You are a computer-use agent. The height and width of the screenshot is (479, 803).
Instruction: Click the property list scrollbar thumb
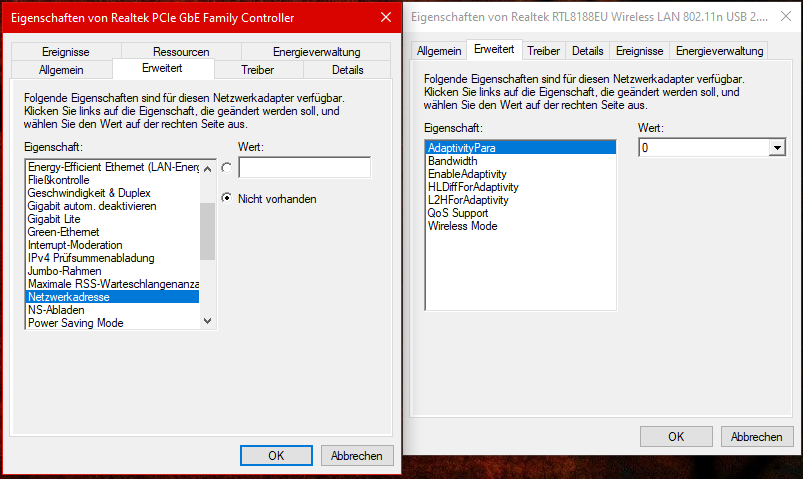207,232
